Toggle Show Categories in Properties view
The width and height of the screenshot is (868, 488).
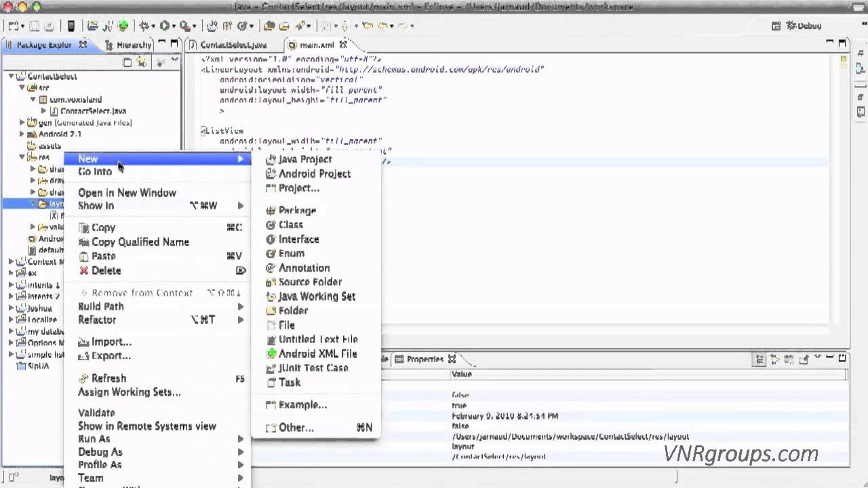coord(761,359)
